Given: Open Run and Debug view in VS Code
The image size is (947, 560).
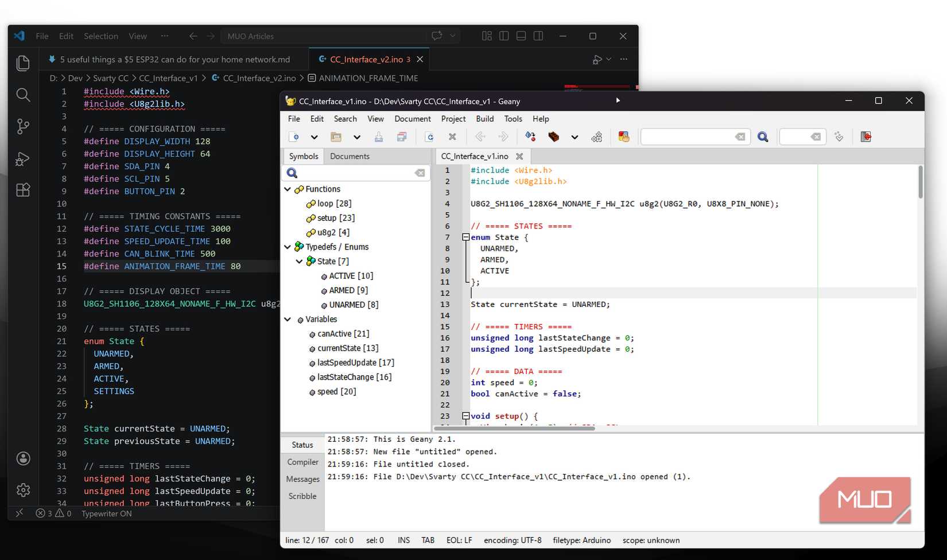Looking at the screenshot, I should click(23, 158).
